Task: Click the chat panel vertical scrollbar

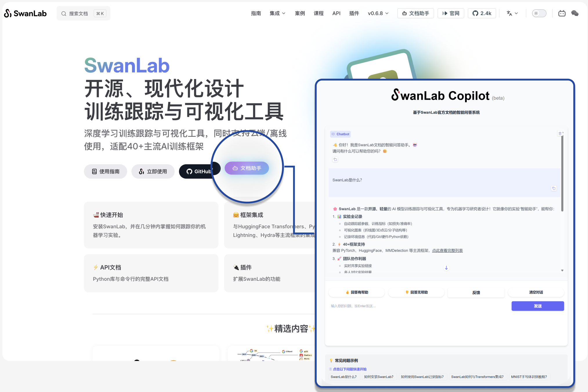Action: click(562, 174)
